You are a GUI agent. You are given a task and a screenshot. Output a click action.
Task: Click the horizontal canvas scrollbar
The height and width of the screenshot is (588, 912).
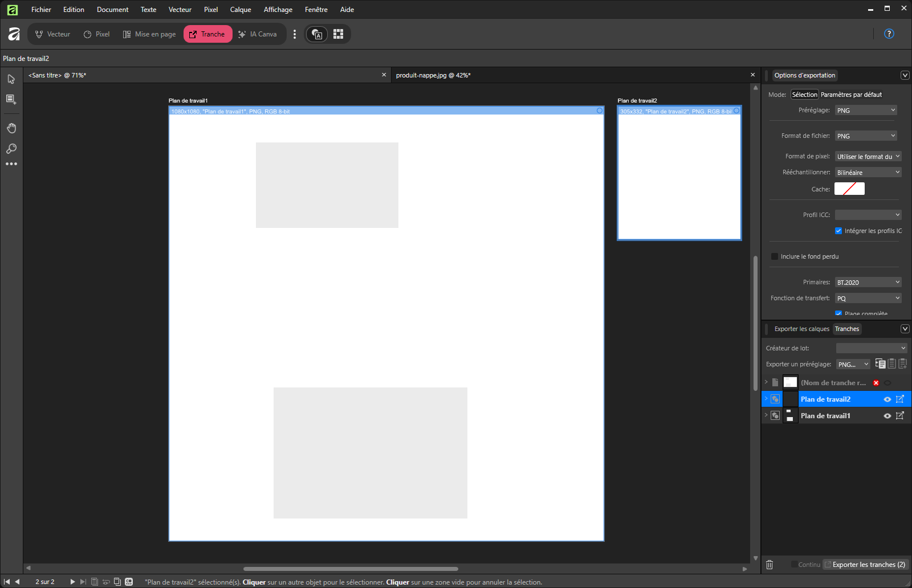point(351,569)
